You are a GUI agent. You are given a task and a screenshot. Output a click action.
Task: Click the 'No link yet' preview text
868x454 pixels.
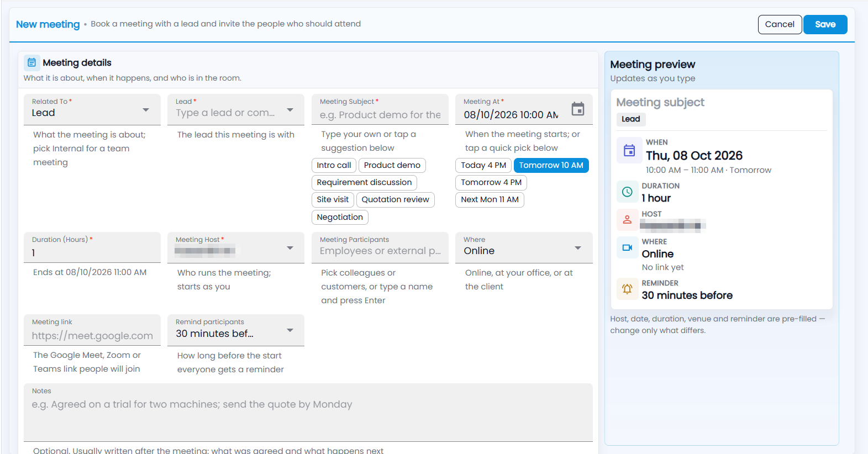[663, 267]
